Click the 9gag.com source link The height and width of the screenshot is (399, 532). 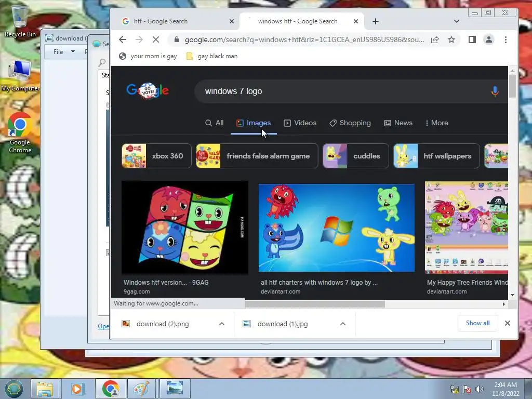137,291
